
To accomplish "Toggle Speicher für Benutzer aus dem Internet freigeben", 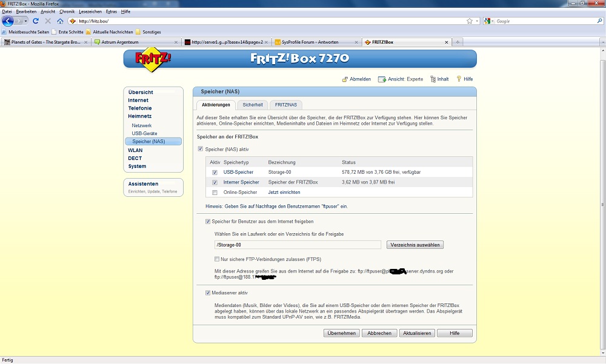I will [207, 222].
